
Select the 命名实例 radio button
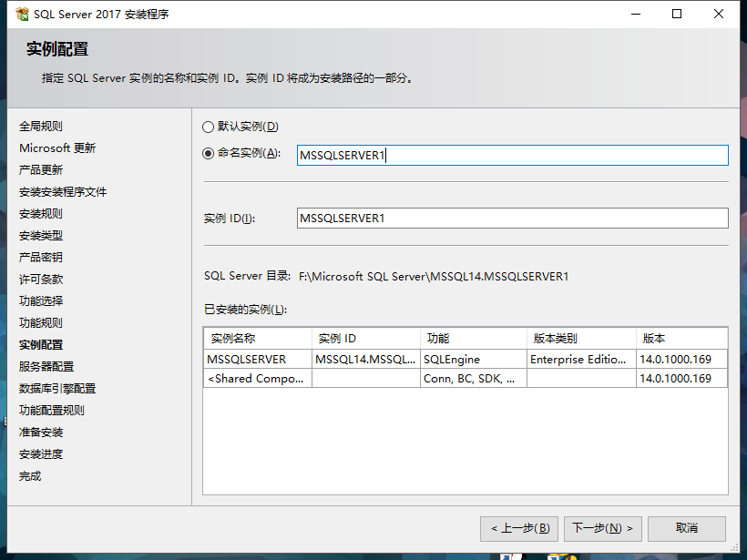[x=209, y=154]
